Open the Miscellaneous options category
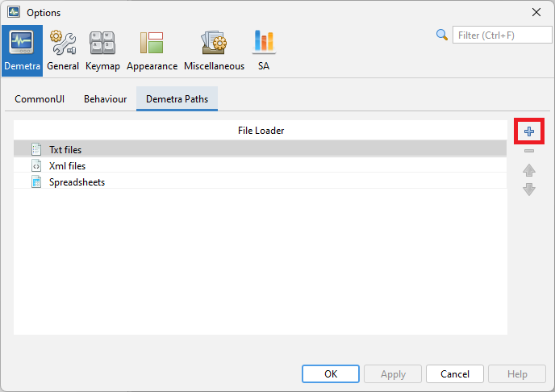The height and width of the screenshot is (392, 555). (x=214, y=51)
